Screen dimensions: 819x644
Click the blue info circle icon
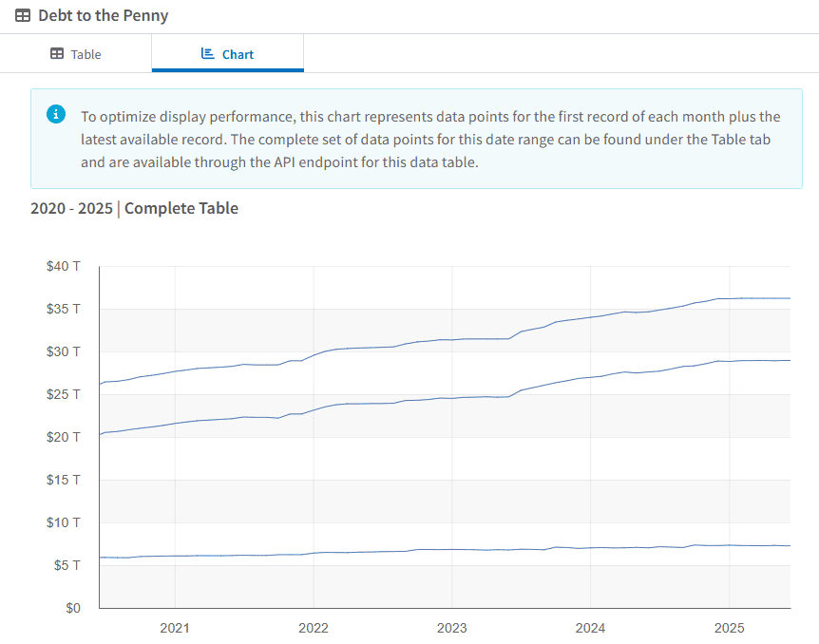coord(56,114)
